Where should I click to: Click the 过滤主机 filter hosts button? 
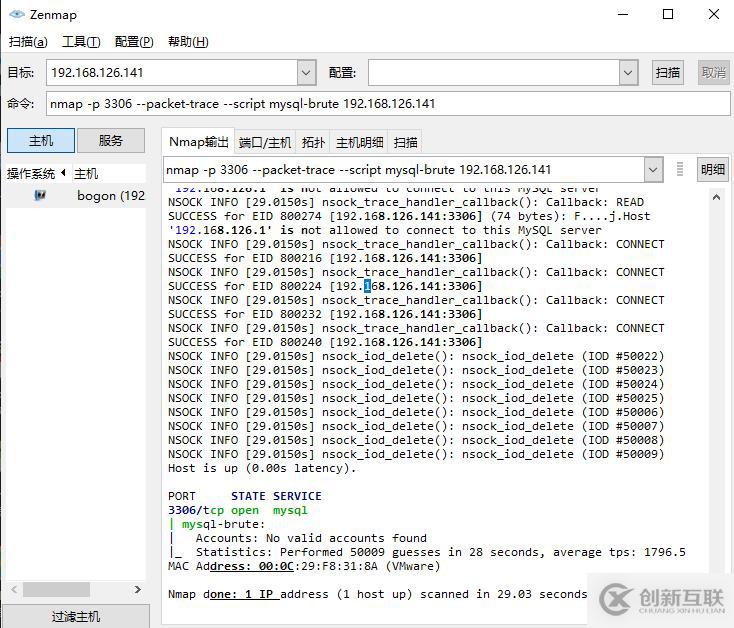[x=76, y=616]
